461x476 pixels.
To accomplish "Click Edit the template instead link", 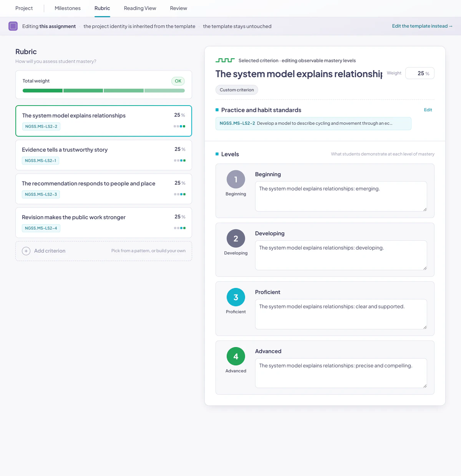I will [x=422, y=26].
